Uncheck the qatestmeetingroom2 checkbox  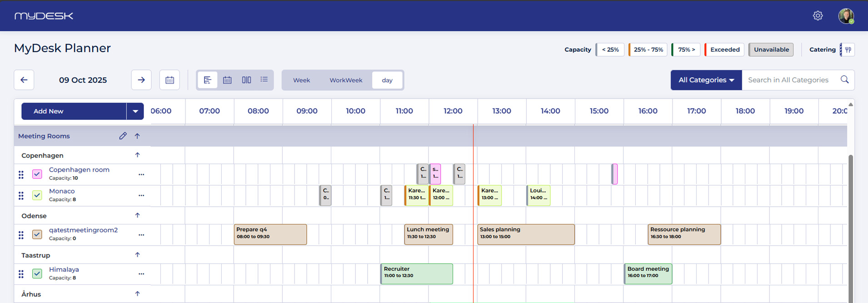[x=37, y=234]
